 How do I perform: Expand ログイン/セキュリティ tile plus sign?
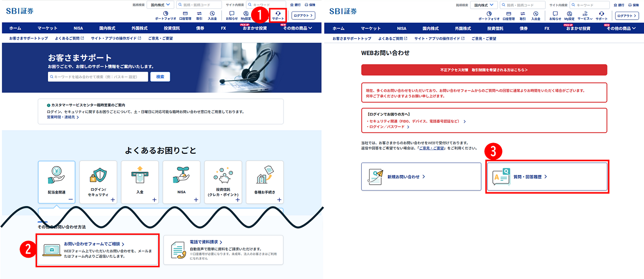112,200
